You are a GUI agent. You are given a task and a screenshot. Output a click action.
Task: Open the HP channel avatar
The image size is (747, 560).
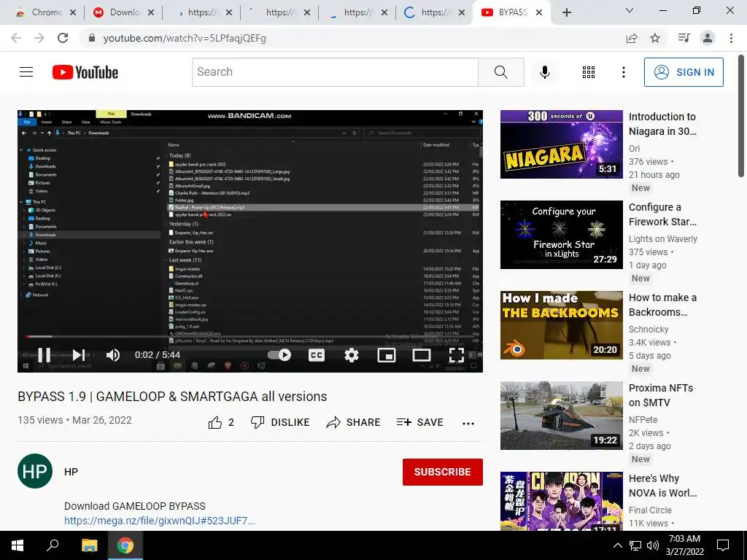35,472
